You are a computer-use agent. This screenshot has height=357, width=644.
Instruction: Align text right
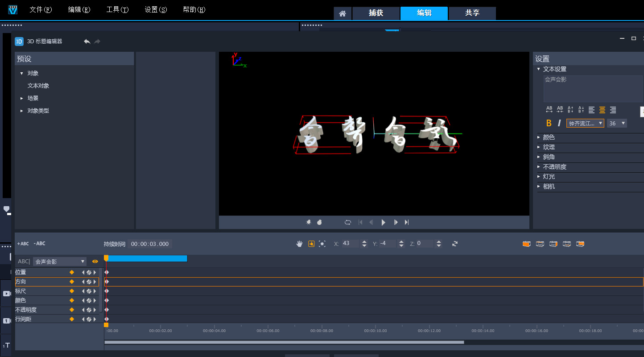(613, 110)
